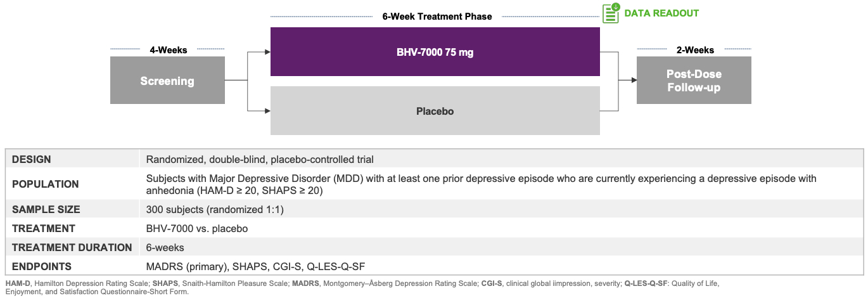The image size is (868, 298).
Task: Select the gray Screening phase box
Action: (167, 81)
